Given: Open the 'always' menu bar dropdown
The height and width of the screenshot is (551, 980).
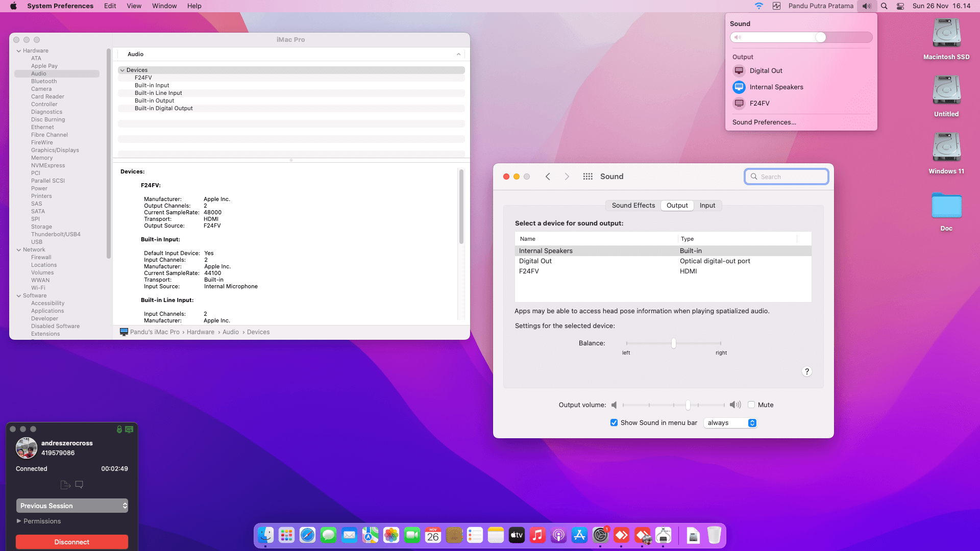Looking at the screenshot, I should pos(730,423).
